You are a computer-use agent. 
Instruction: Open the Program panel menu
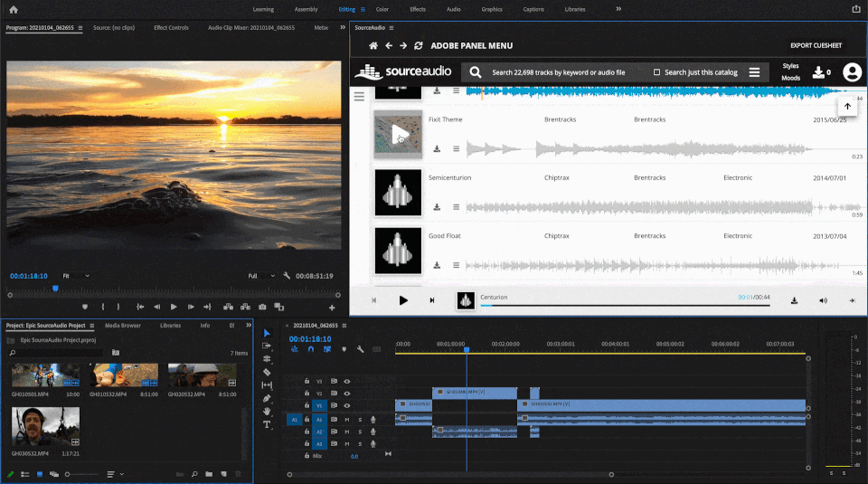(80, 28)
